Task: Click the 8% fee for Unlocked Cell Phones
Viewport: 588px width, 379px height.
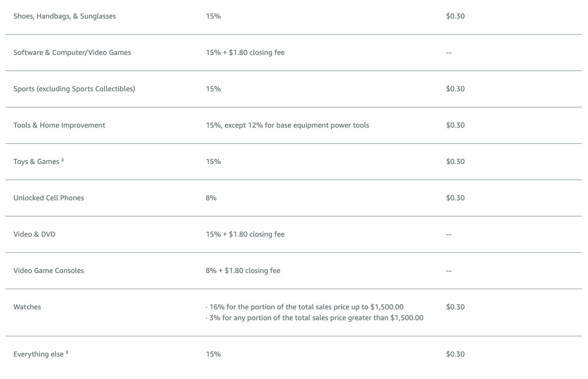Action: coord(211,198)
